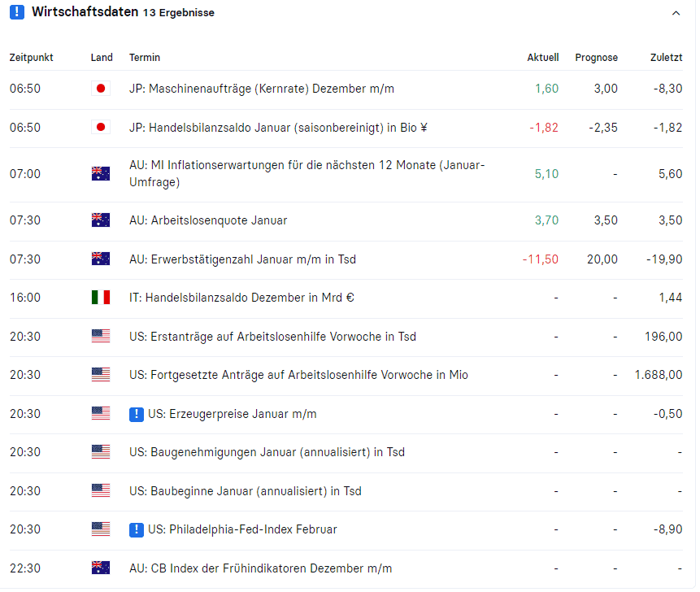Click the blue importance icon beside US: Erzeugerpreise
This screenshot has width=700, height=592.
tap(135, 413)
